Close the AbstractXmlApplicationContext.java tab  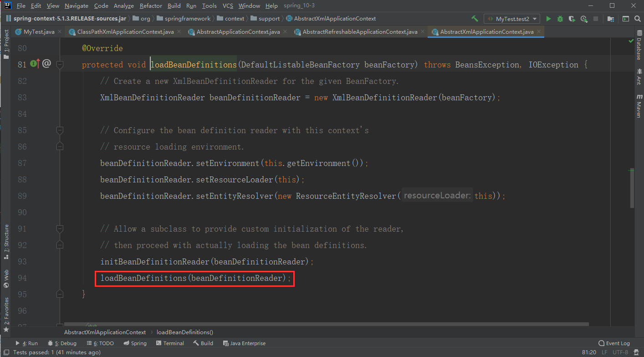[539, 32]
